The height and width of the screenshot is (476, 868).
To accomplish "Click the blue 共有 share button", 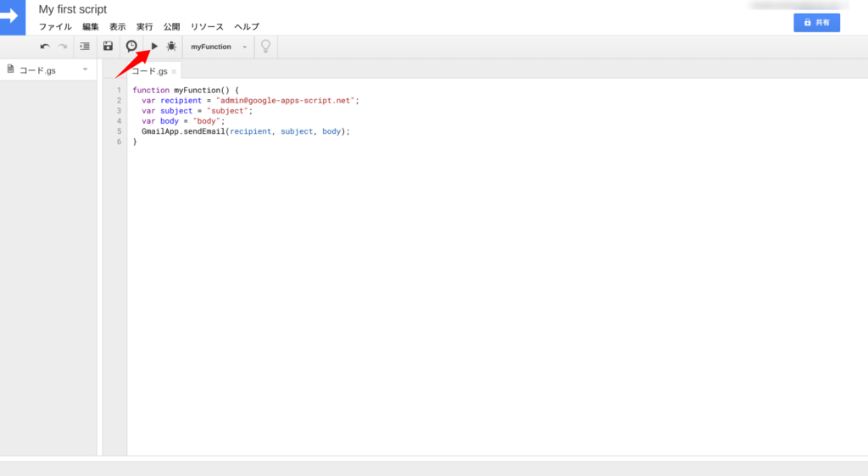I will click(816, 23).
